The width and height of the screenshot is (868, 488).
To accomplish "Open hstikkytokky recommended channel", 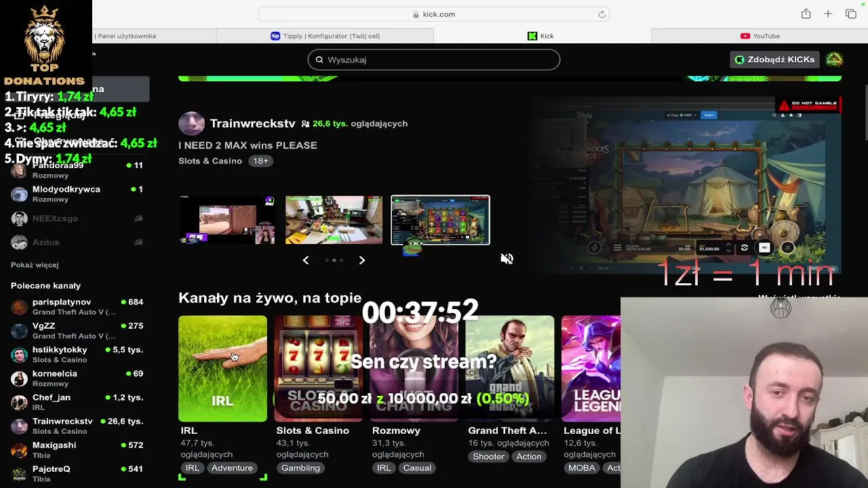I will (x=77, y=354).
